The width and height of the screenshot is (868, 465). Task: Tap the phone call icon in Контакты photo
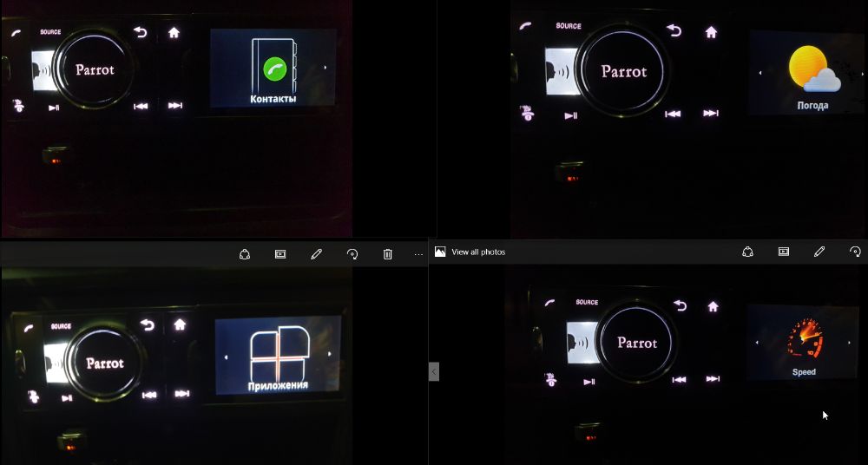click(x=16, y=33)
